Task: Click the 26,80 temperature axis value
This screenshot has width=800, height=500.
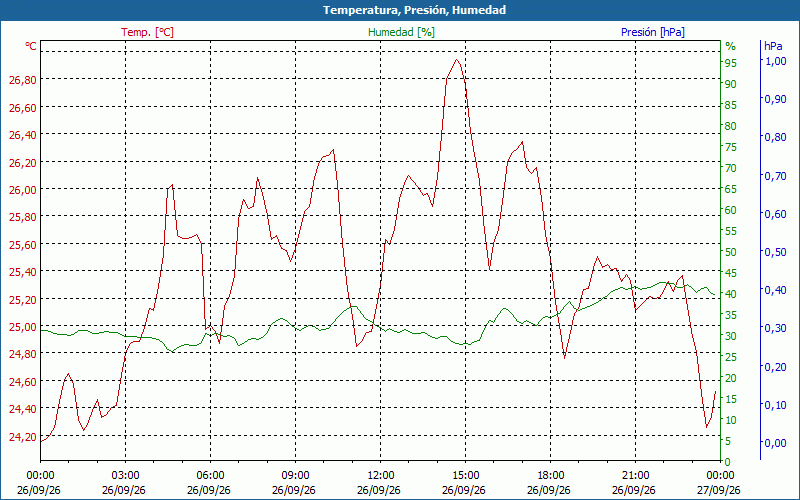Action: [23, 80]
